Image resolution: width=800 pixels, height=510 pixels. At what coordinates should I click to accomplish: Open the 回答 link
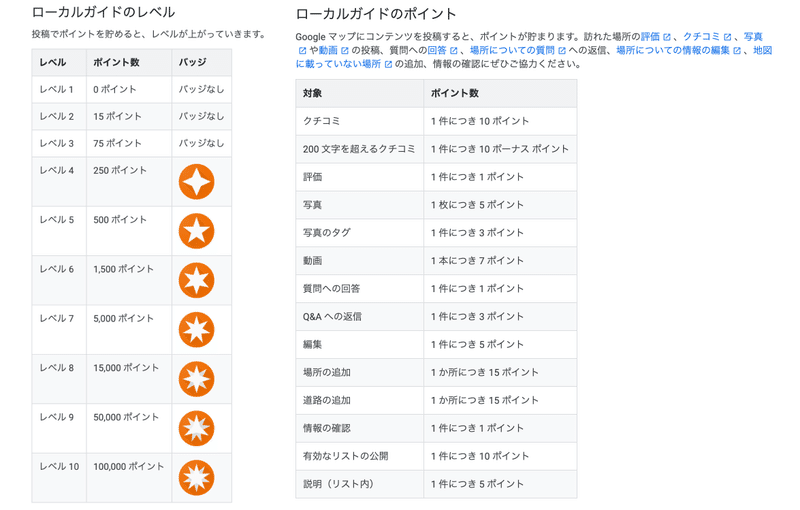click(437, 50)
